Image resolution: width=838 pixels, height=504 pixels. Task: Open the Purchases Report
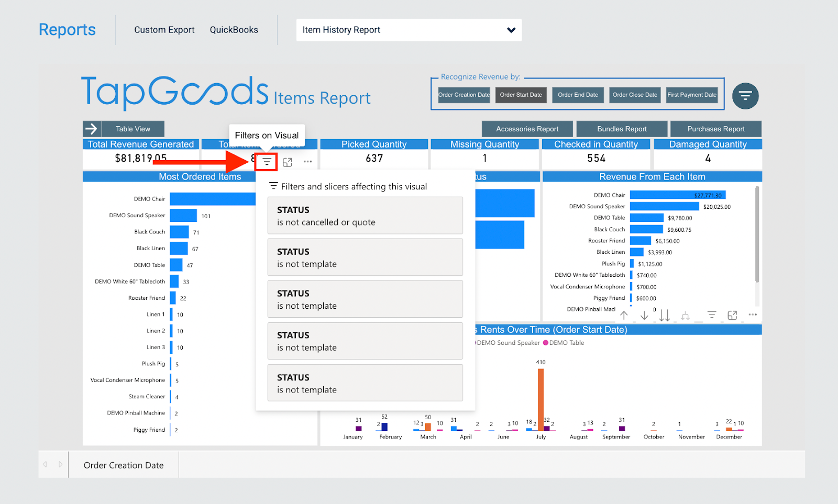point(715,128)
